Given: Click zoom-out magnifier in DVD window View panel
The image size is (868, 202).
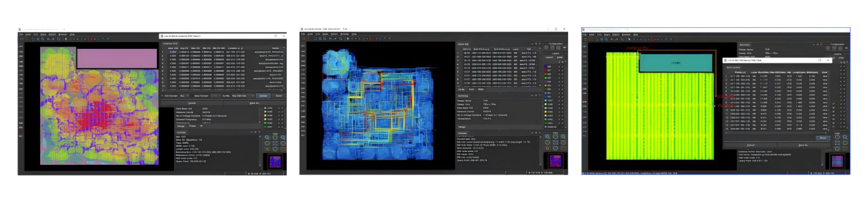Looking at the screenshot, I should tap(283, 137).
